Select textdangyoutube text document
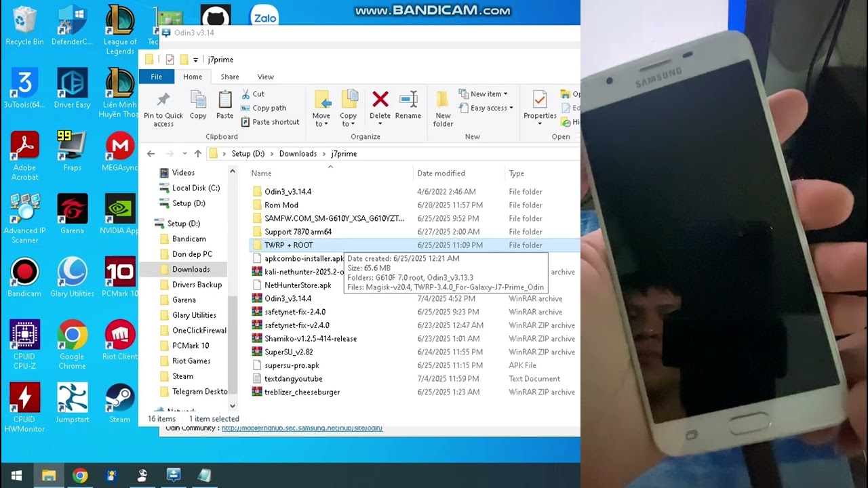This screenshot has height=488, width=868. 293,379
